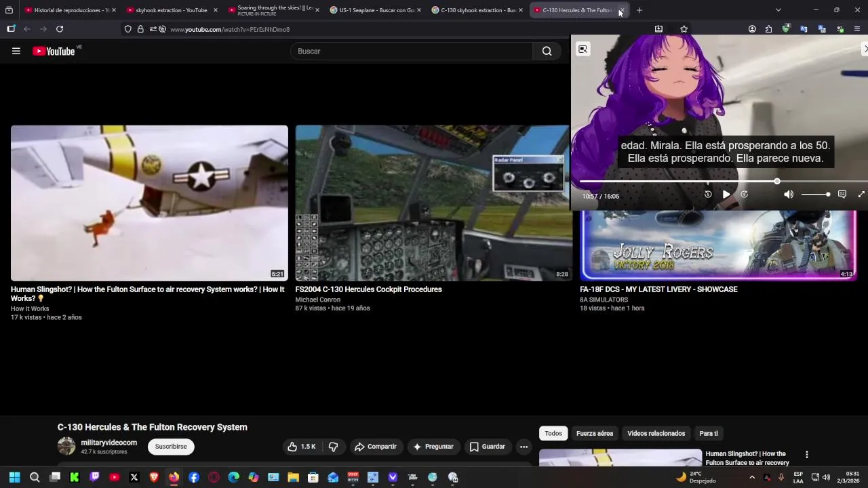Dislike the video with thumbs down
868x488 pixels.
[x=333, y=447]
